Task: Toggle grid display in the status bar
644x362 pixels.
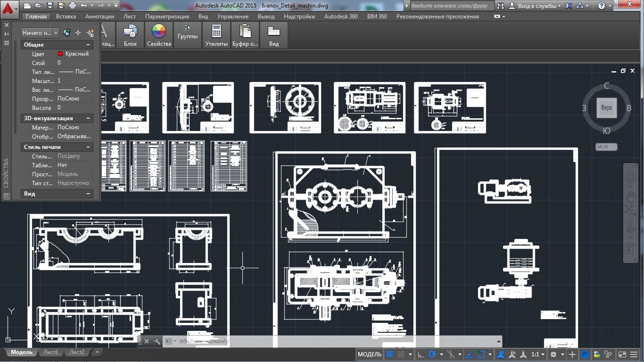Action: 390,354
